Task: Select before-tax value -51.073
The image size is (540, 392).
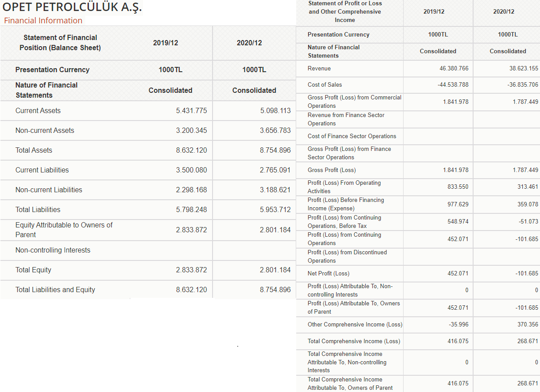Action: [x=529, y=221]
